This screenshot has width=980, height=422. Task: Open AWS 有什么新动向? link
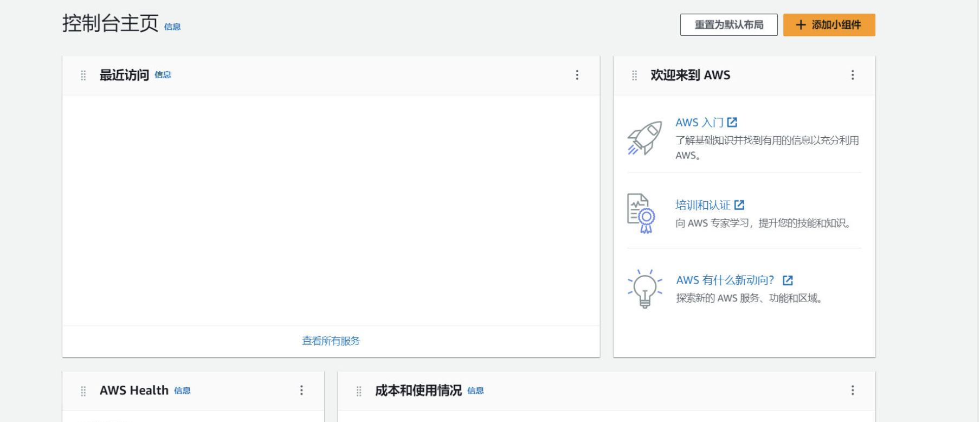point(725,280)
